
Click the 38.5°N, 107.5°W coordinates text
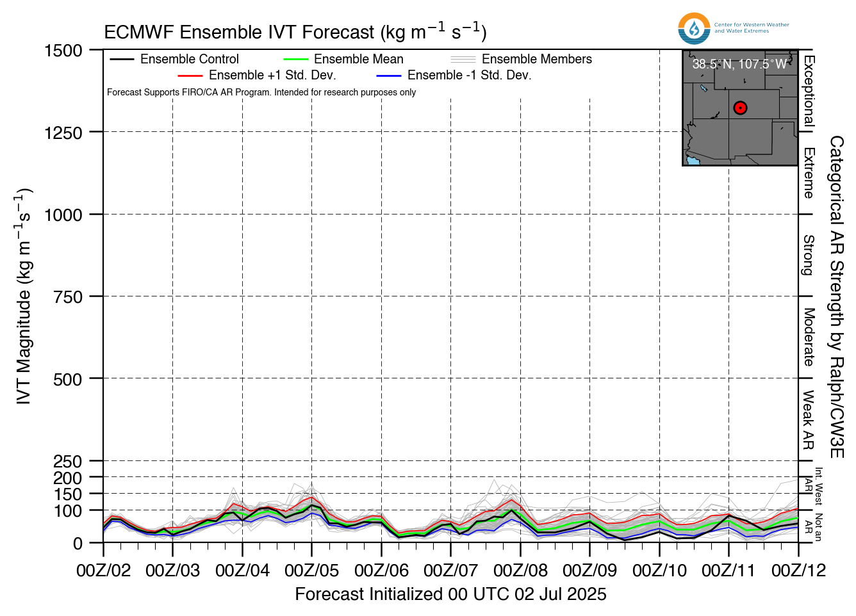[x=740, y=64]
